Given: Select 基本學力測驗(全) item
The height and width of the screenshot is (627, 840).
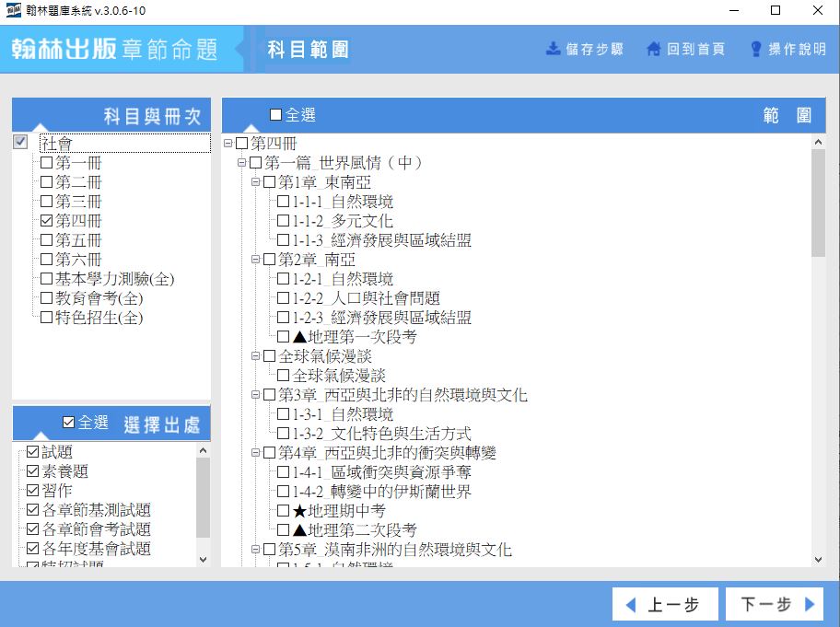Looking at the screenshot, I should click(x=114, y=278).
